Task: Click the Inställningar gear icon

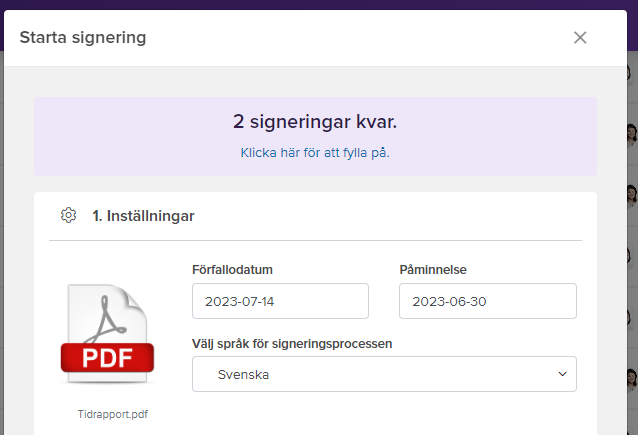Action: (68, 215)
